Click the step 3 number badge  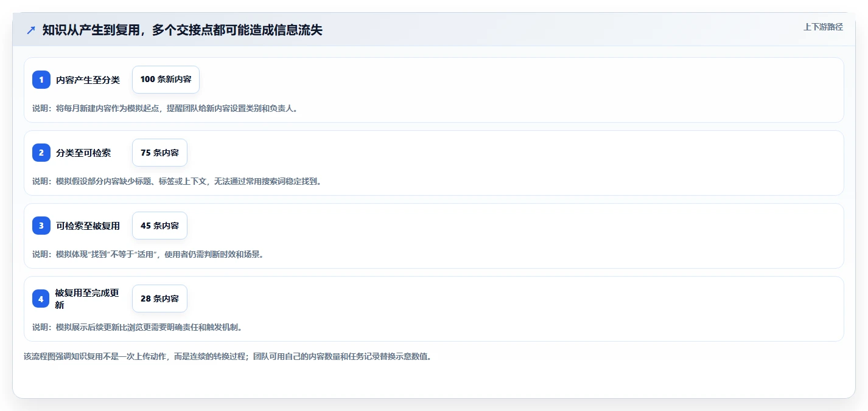(x=41, y=226)
